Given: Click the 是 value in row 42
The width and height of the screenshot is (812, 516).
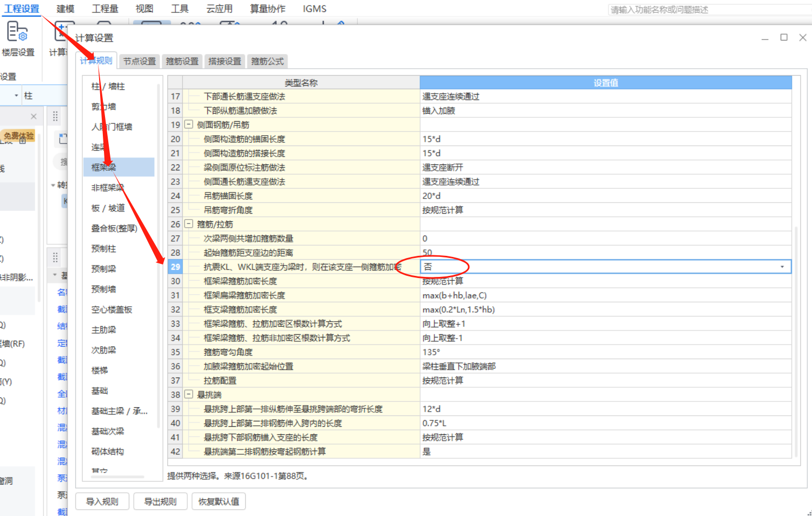Looking at the screenshot, I should point(427,452).
